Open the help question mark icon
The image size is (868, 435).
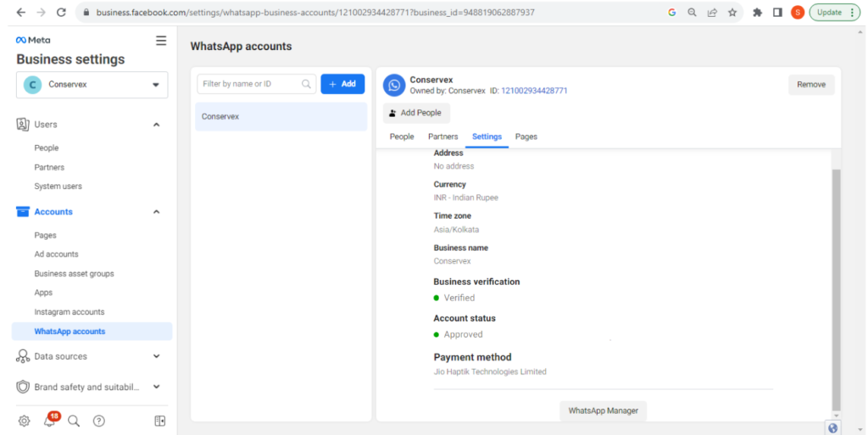[98, 421]
